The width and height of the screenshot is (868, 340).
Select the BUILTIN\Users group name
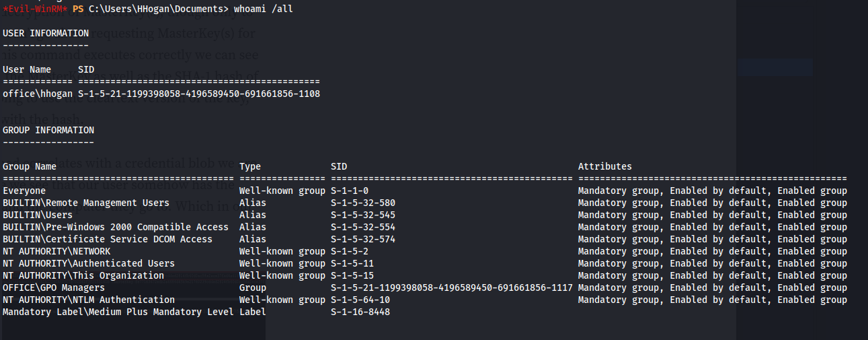click(38, 215)
